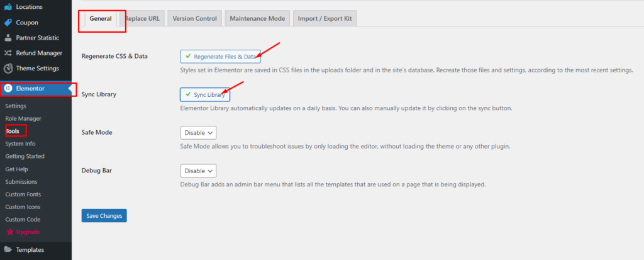Open System Info in Elementor submenu
Image resolution: width=644 pixels, height=260 pixels.
click(x=20, y=144)
